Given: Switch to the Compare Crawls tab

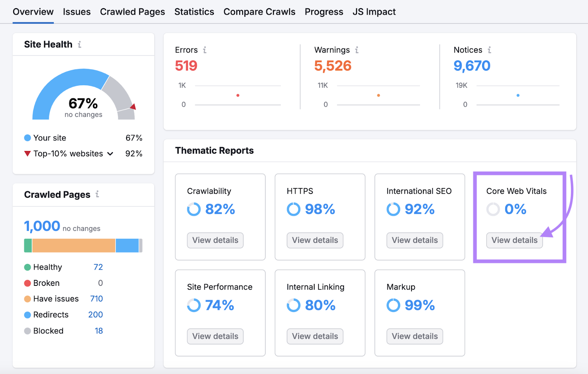Looking at the screenshot, I should pos(259,11).
